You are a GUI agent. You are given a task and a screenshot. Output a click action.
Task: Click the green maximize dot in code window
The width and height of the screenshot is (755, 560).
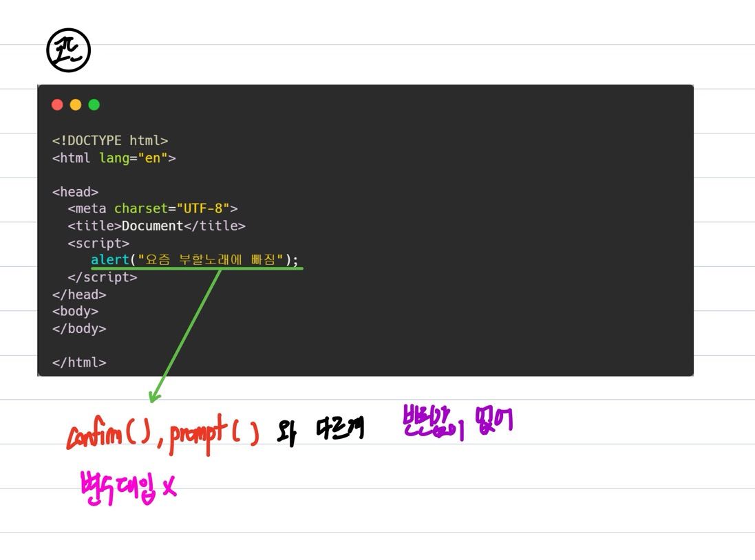94,105
